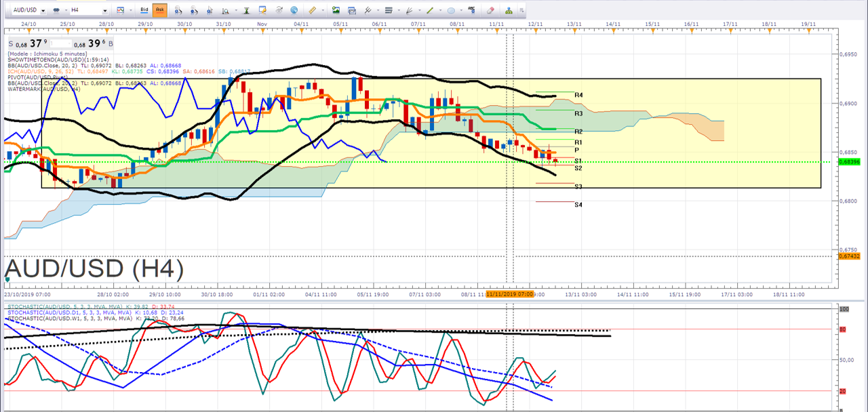Viewport: 868px width, 412px height.
Task: Open the toolbar overflow options arrow
Action: (x=520, y=10)
